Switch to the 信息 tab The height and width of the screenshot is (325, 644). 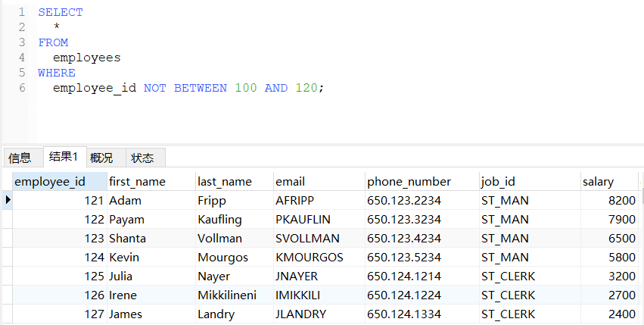click(20, 158)
